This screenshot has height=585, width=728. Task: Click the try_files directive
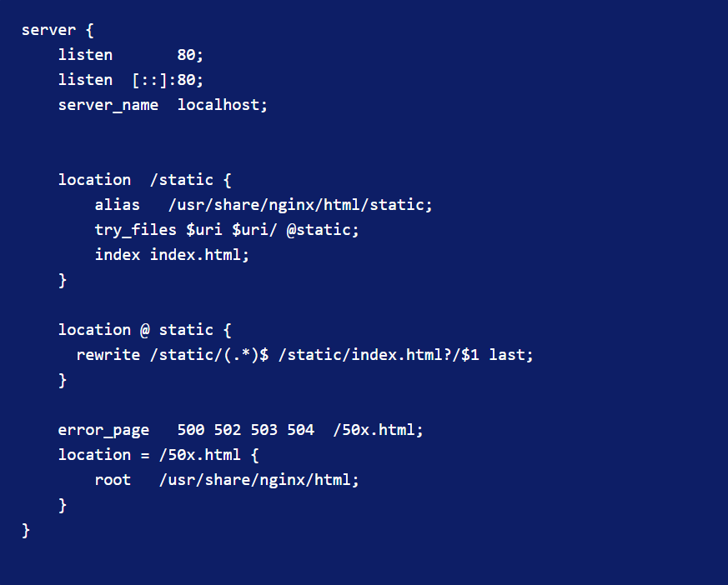136,230
